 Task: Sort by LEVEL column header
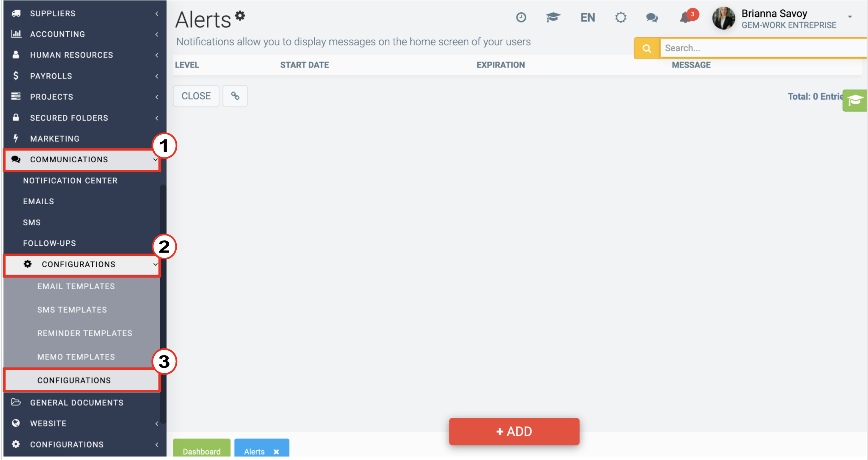[x=187, y=65]
